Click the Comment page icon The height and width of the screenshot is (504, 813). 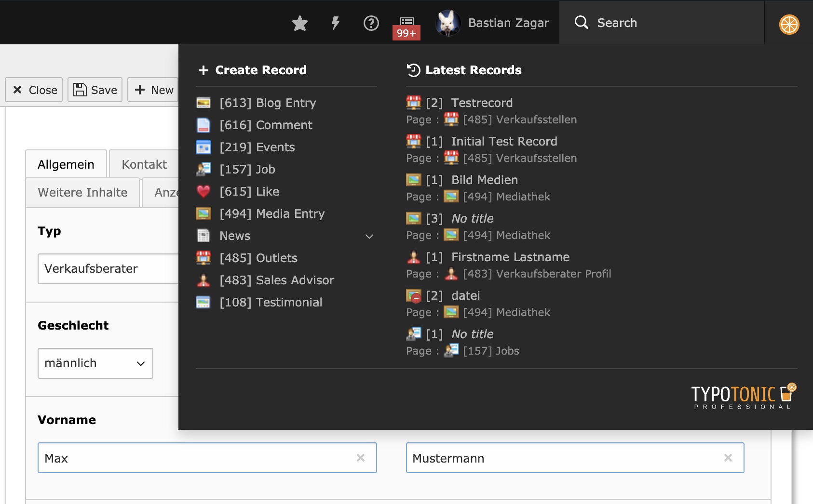click(x=203, y=125)
